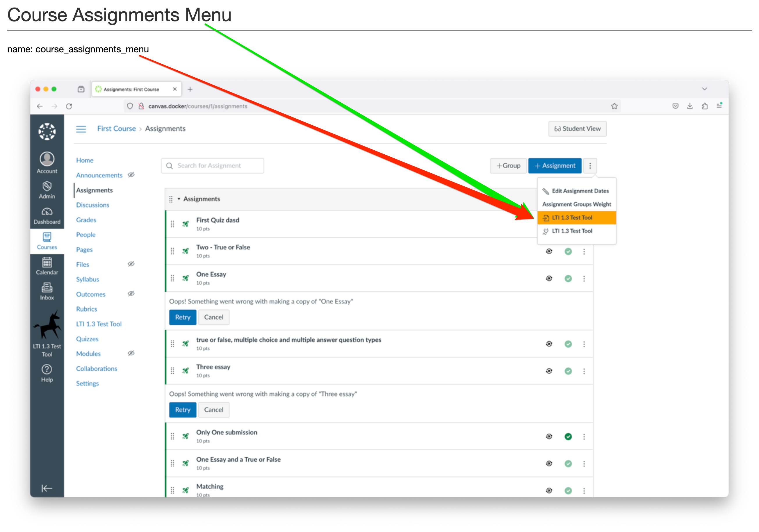This screenshot has width=759, height=532.
Task: Collapse the Assignments group disclosure triangle
Action: tap(179, 199)
